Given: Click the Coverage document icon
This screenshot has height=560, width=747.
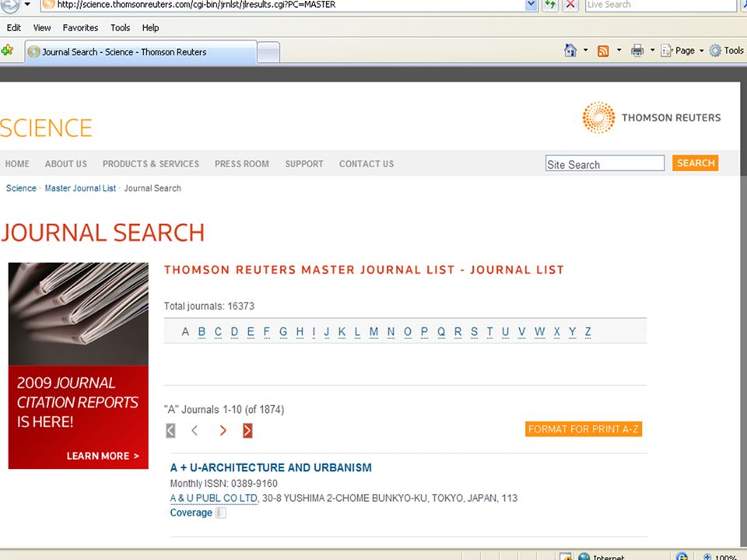Looking at the screenshot, I should 220,513.
